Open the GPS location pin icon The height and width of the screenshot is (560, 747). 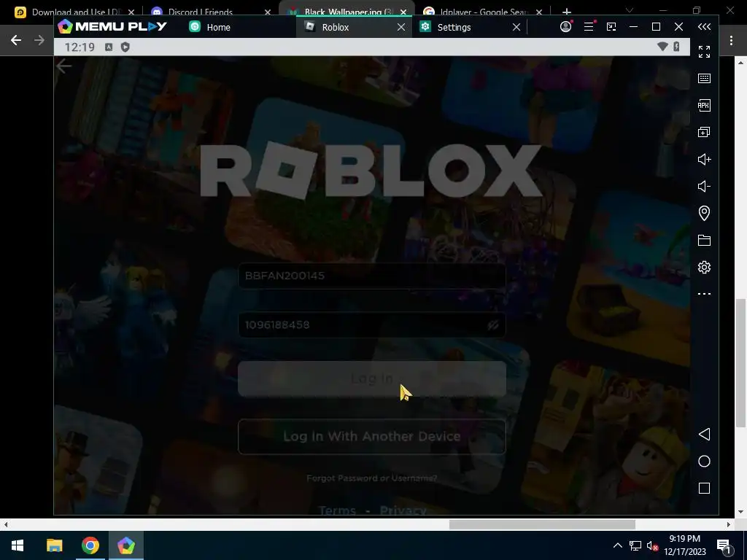pos(704,213)
